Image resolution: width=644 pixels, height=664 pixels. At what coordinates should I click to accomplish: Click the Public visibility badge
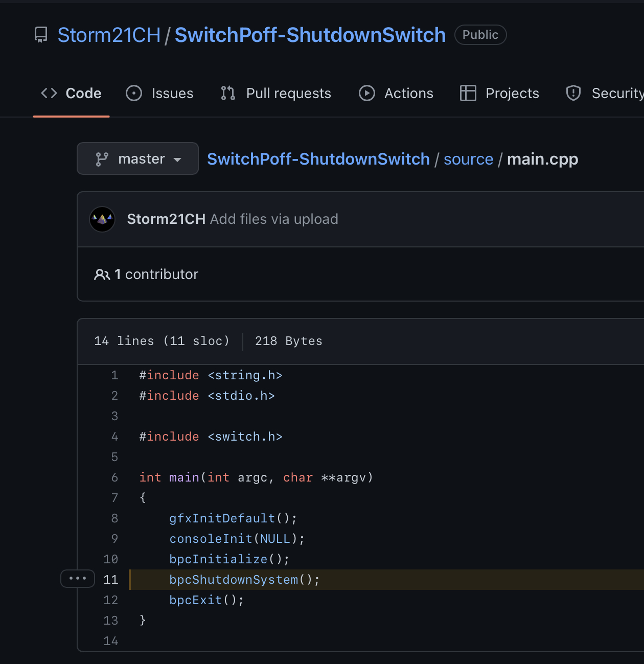coord(480,35)
